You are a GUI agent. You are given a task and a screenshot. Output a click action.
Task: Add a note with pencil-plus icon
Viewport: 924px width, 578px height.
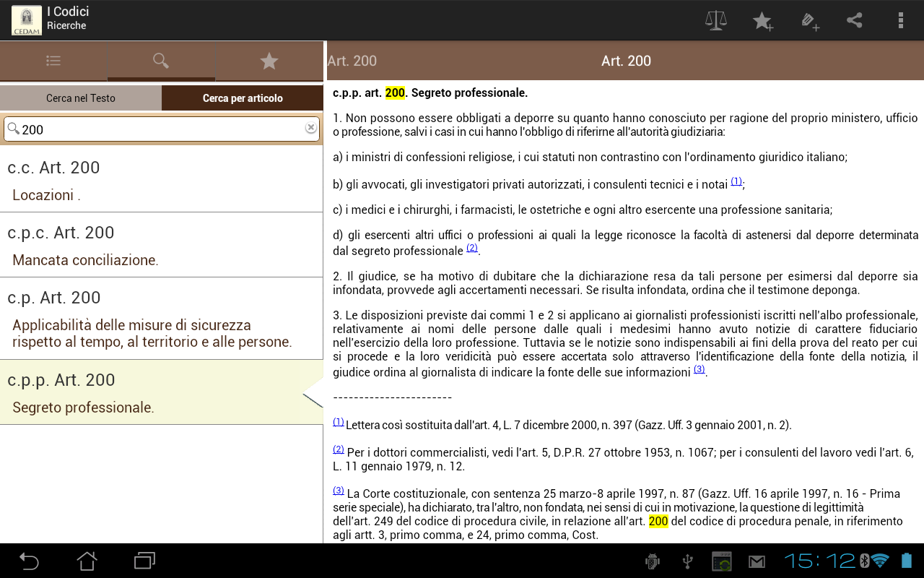(810, 21)
